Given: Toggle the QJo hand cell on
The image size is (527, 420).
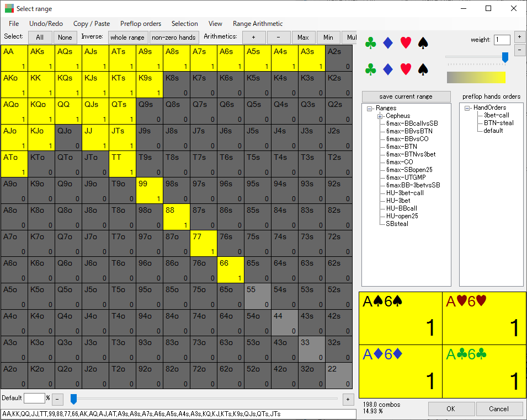Looking at the screenshot, I should (68, 137).
